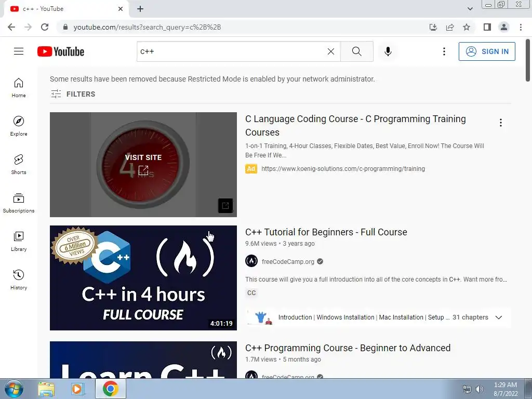The image size is (532, 399).
Task: Play C++ in 4 hours thumbnail
Action: click(143, 278)
